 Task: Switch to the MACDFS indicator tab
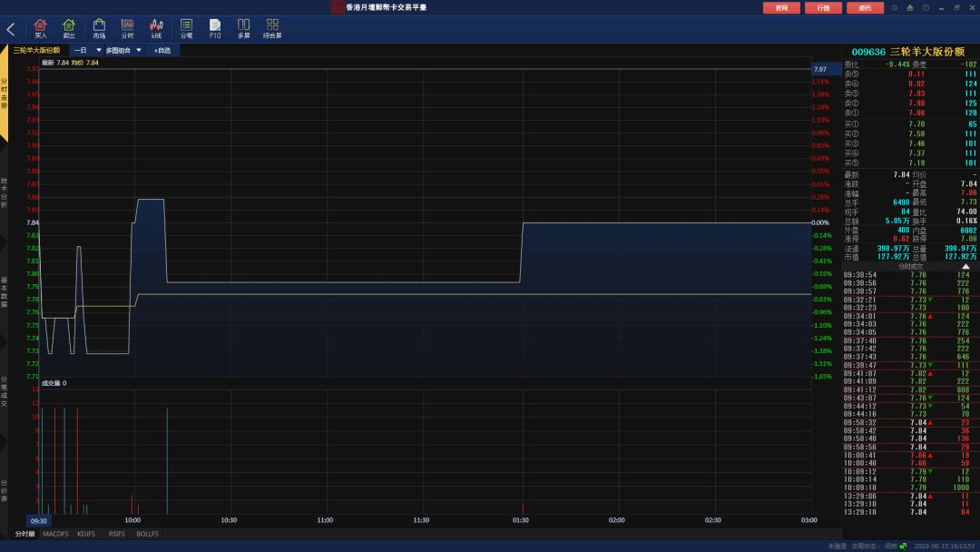click(x=55, y=534)
